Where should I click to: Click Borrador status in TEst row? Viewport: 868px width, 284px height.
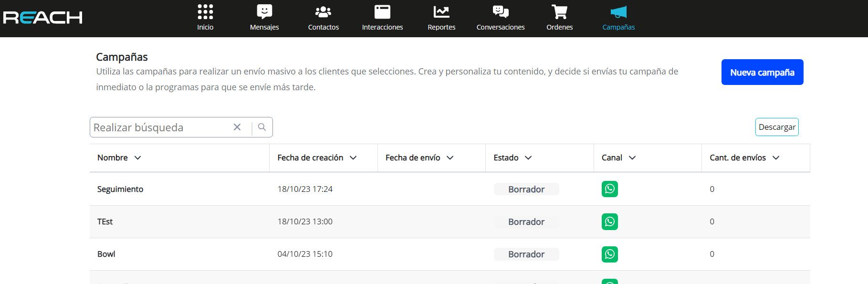(526, 221)
